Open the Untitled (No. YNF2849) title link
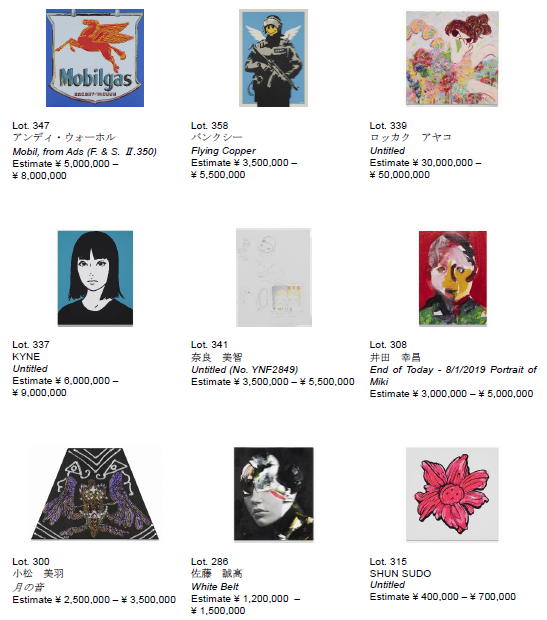The height and width of the screenshot is (620, 547). [x=244, y=370]
